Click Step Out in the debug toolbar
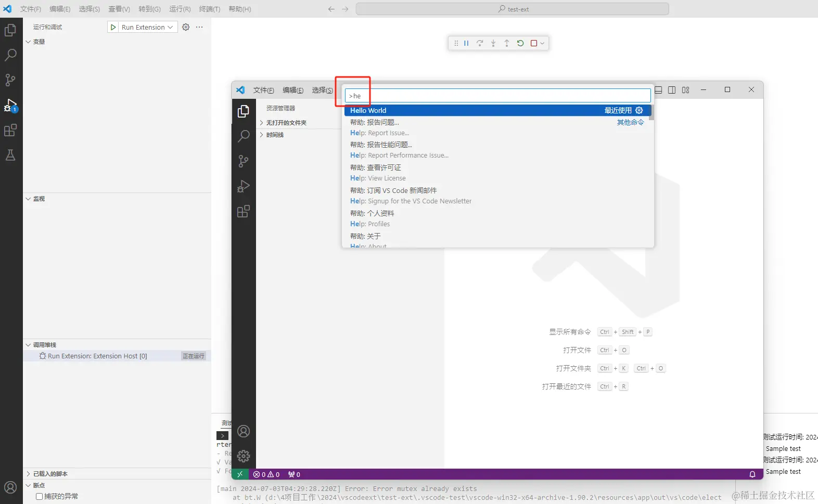 [x=507, y=43]
